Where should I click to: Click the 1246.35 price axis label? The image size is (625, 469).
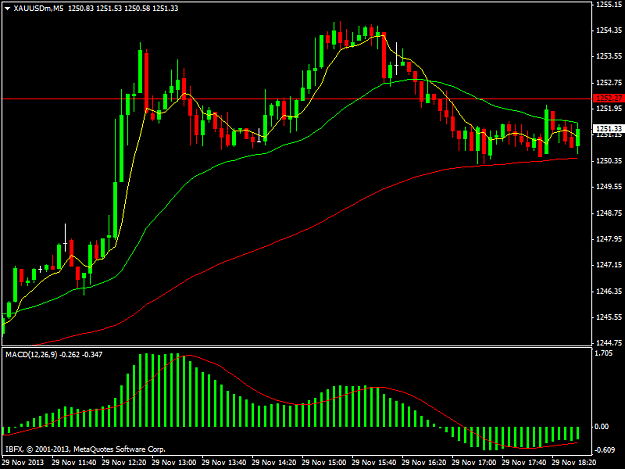(x=609, y=291)
